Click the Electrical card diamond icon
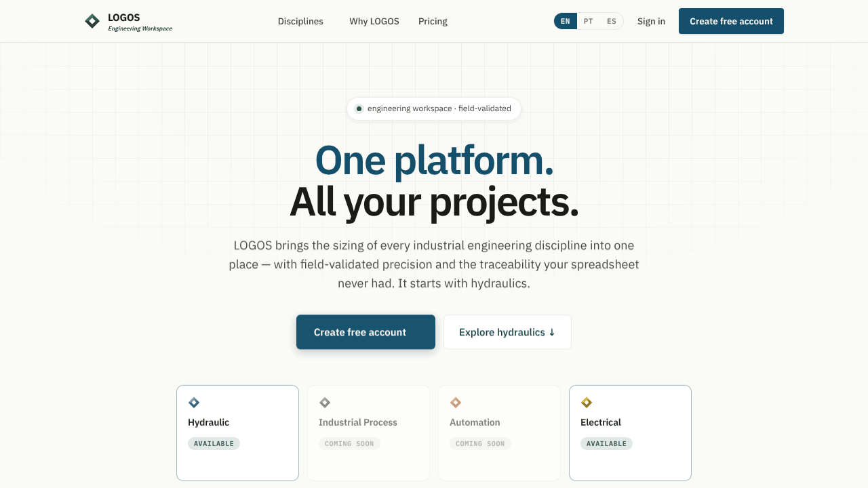The width and height of the screenshot is (868, 488). tap(587, 403)
